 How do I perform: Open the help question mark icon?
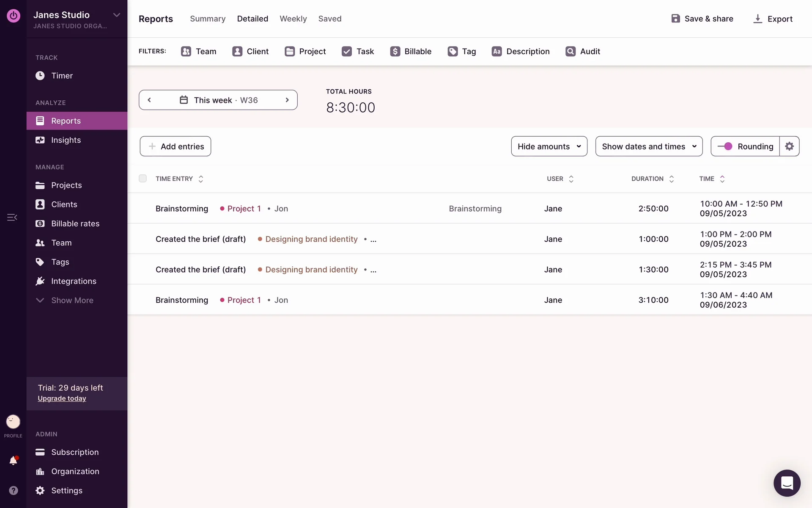pyautogui.click(x=13, y=490)
